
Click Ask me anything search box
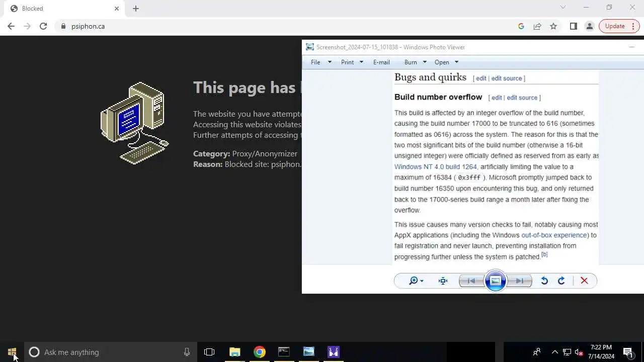110,352
